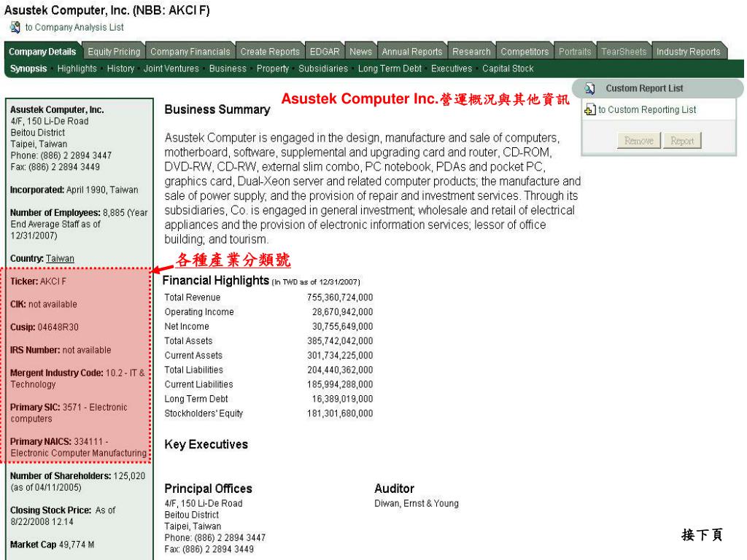Click the Ticker: AKCI F entry

(38, 281)
